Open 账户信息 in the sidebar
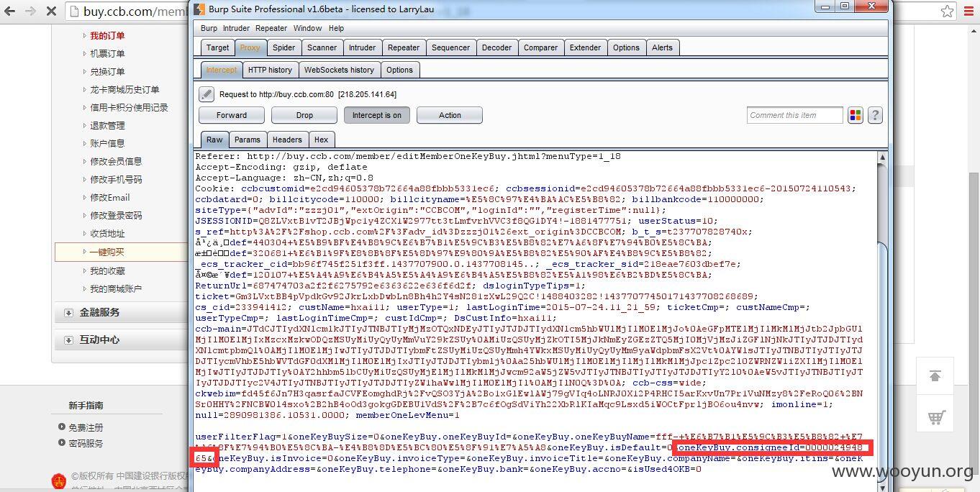The height and width of the screenshot is (492, 980). pyautogui.click(x=107, y=144)
